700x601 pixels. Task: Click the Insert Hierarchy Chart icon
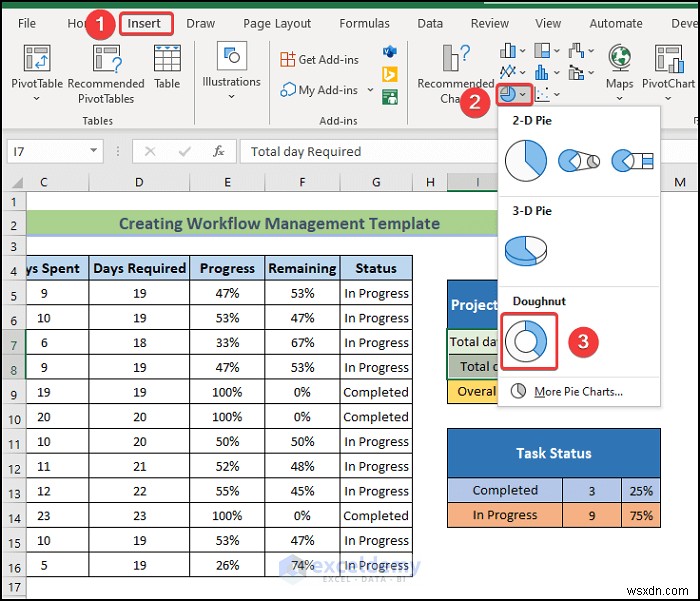542,50
